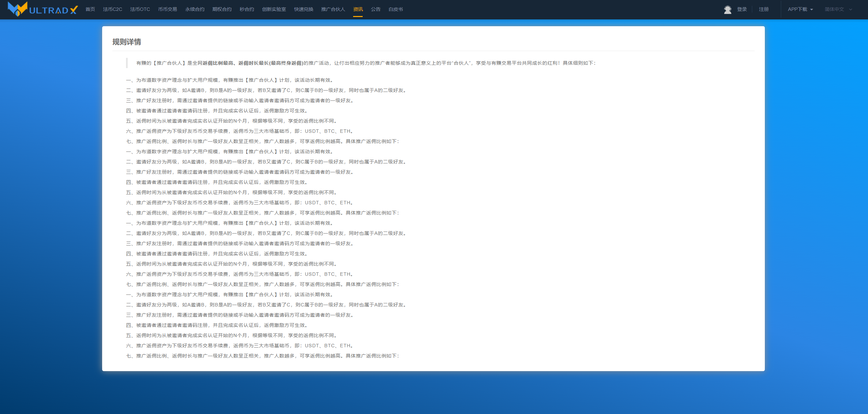This screenshot has height=414, width=868.
Task: Open 快速兑换 page
Action: click(303, 9)
